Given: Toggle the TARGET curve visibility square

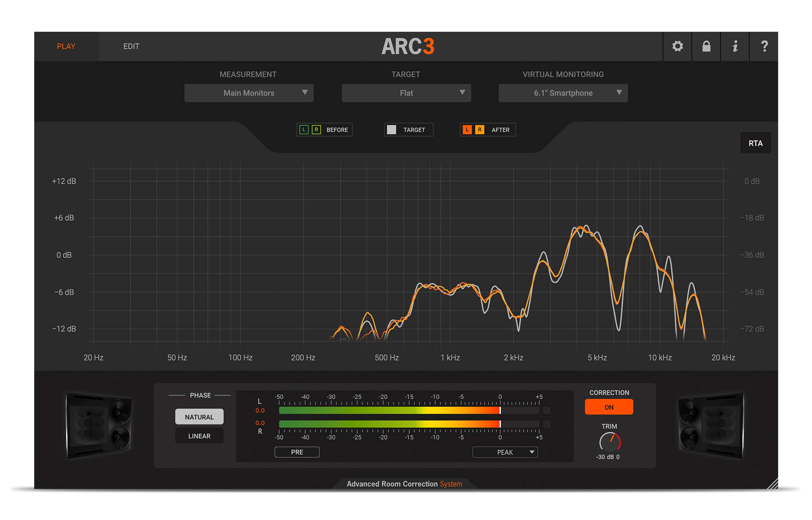Looking at the screenshot, I should pos(392,130).
